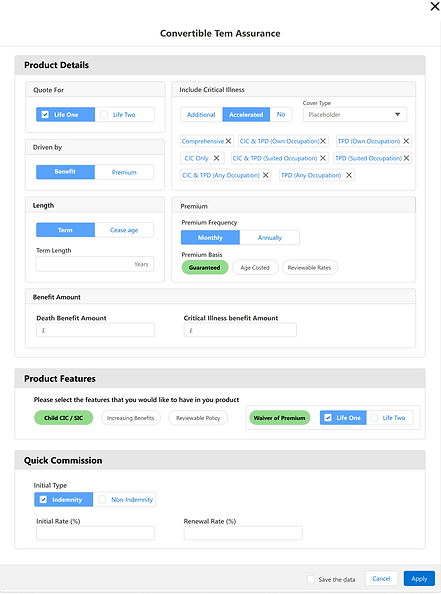Select the Cease age length option

(x=124, y=230)
